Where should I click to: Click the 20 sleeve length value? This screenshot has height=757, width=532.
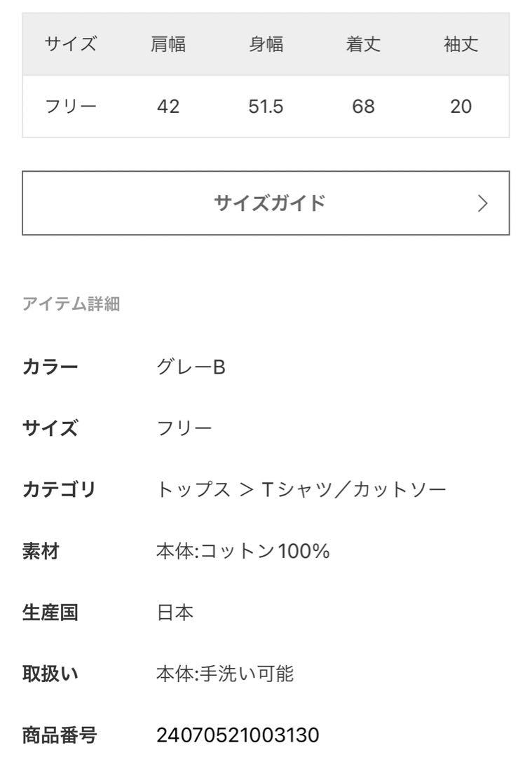point(461,107)
